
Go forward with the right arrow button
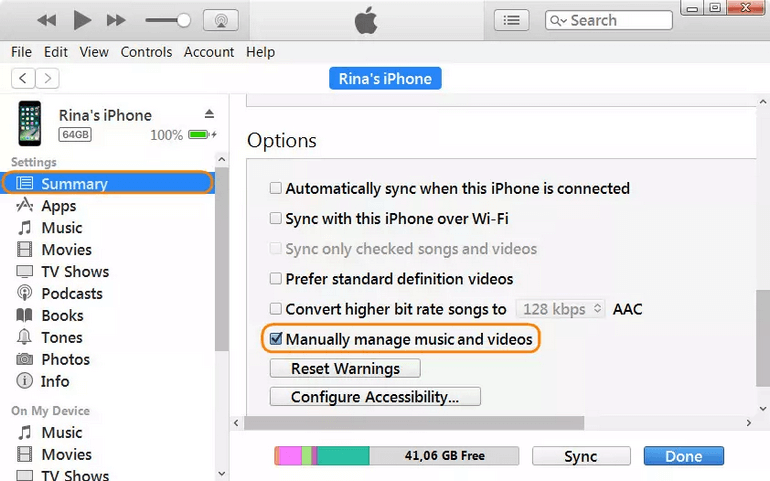[x=47, y=78]
